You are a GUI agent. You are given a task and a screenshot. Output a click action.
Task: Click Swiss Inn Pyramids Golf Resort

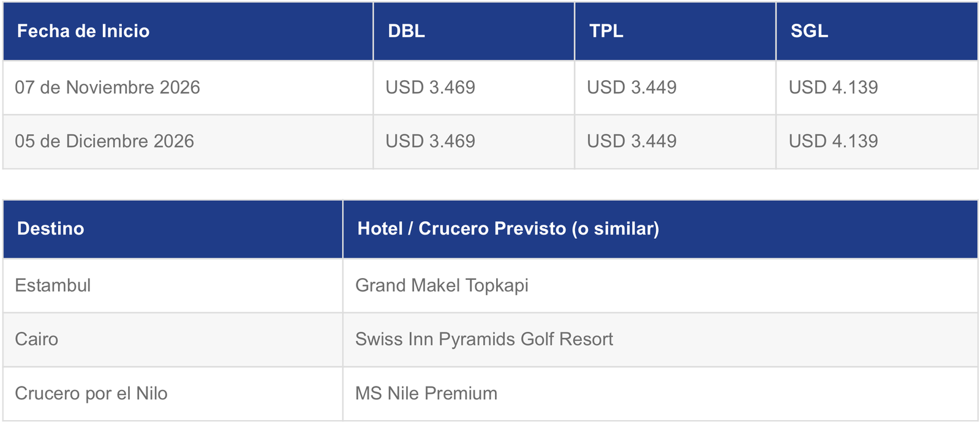tap(484, 339)
